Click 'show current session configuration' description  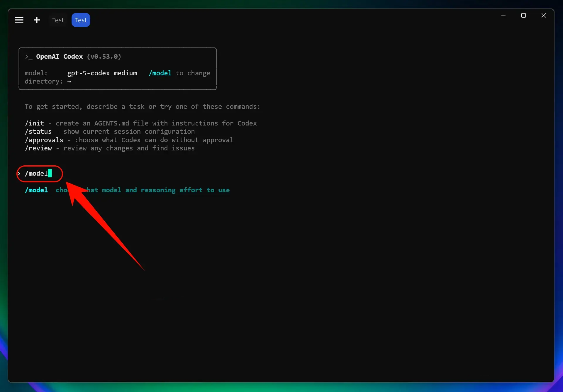click(129, 131)
